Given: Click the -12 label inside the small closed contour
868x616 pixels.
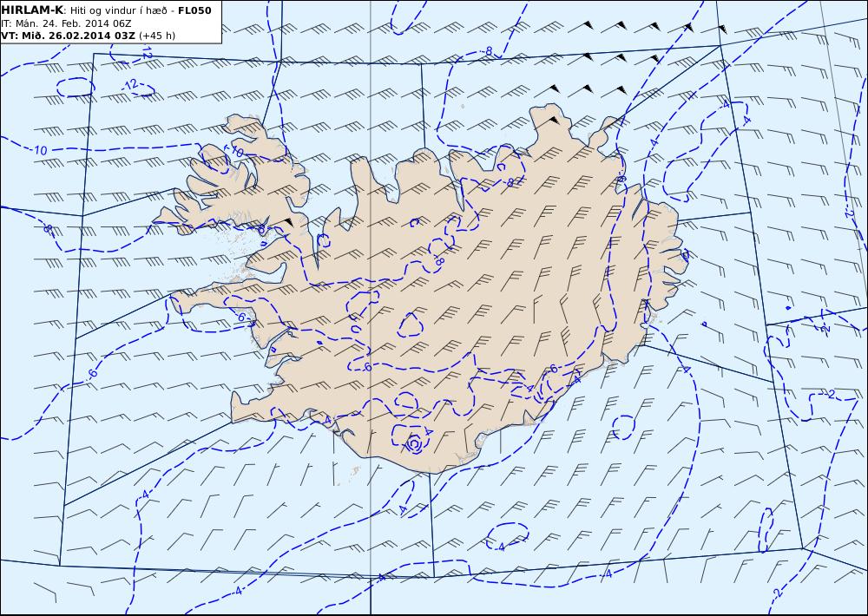Looking at the screenshot, I should (x=130, y=85).
